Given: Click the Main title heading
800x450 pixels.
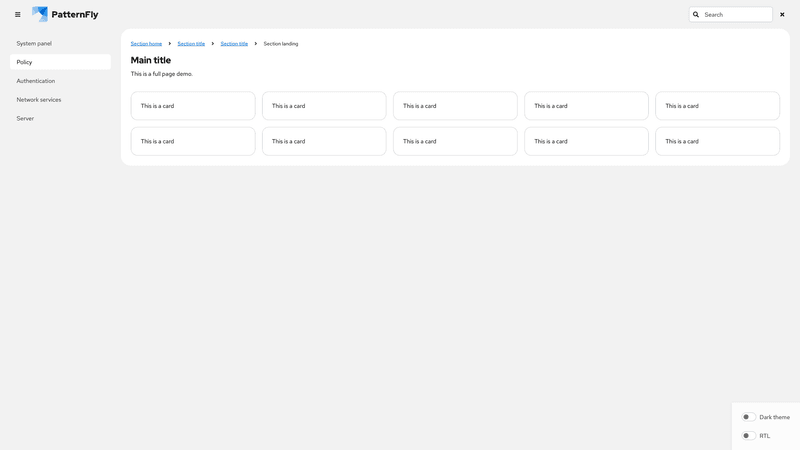Looking at the screenshot, I should 151,60.
